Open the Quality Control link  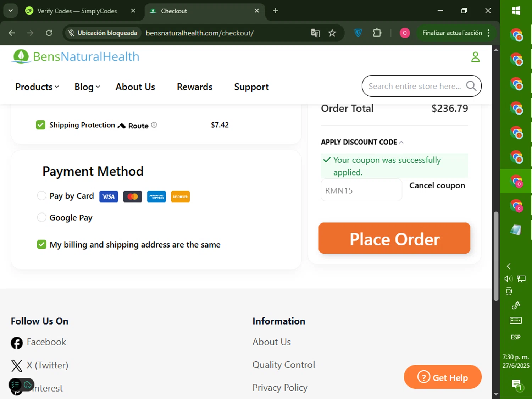tap(283, 365)
